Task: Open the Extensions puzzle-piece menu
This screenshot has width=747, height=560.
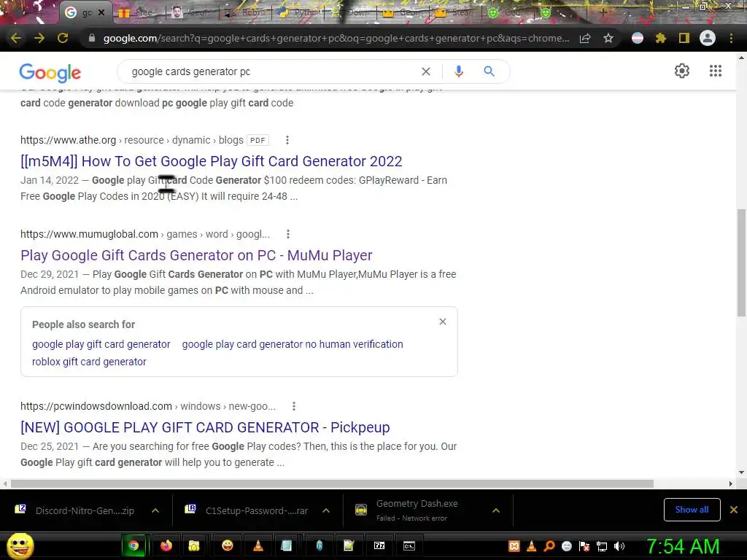Action: click(661, 38)
